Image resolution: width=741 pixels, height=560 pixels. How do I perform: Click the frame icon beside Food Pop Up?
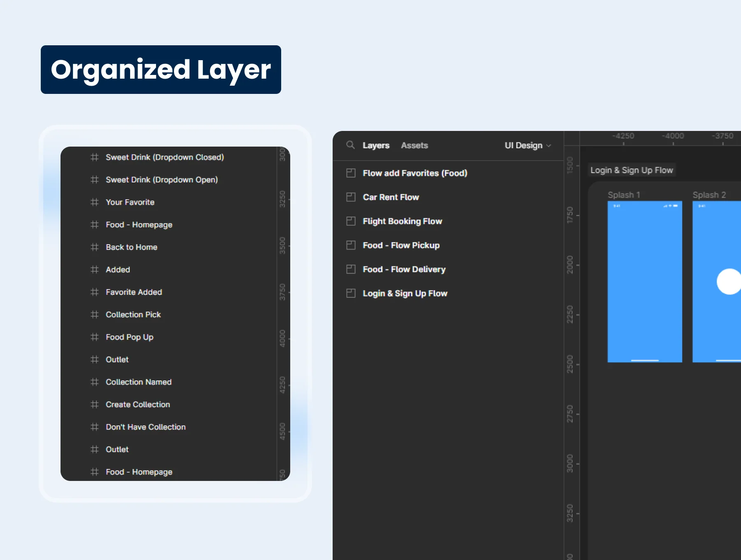point(95,337)
